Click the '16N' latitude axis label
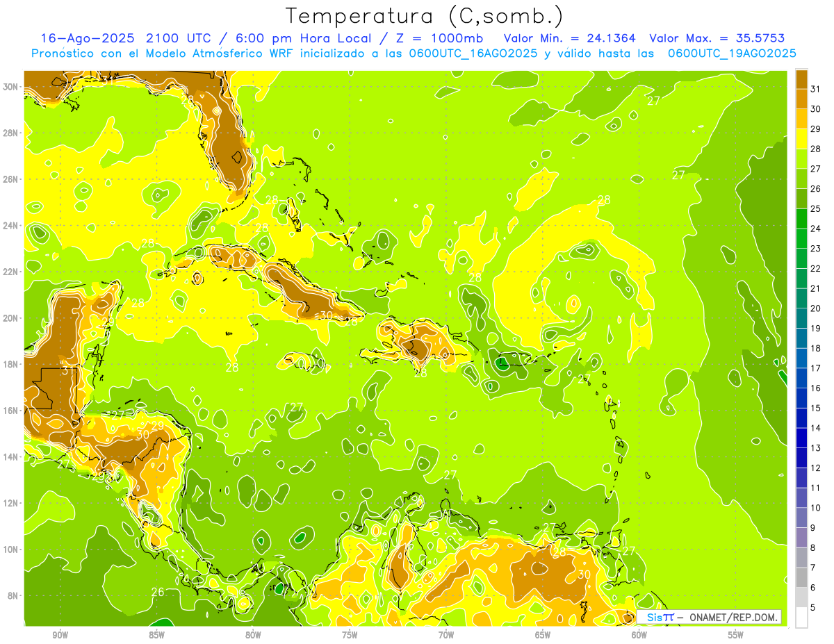Screen dimensions: 834x644 pyautogui.click(x=11, y=410)
